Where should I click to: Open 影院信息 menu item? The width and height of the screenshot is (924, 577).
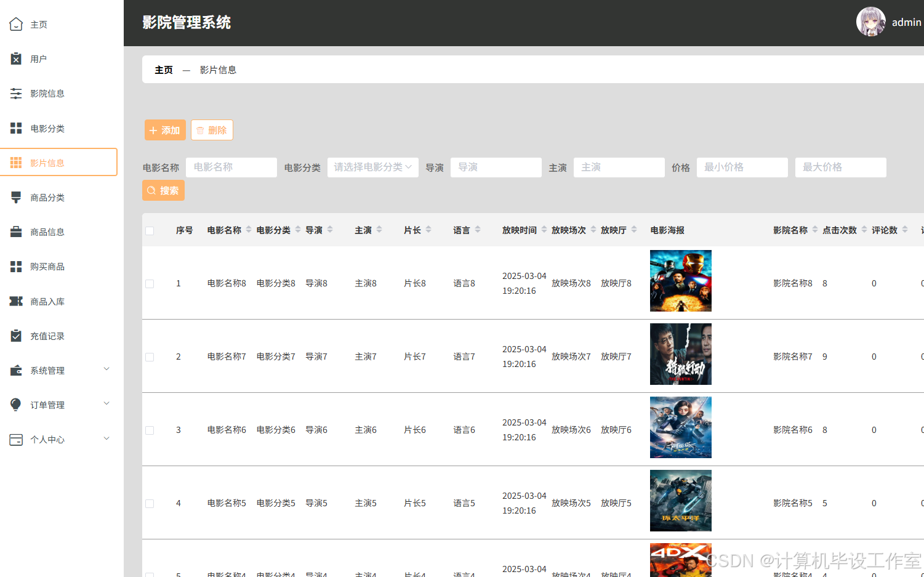(x=47, y=94)
